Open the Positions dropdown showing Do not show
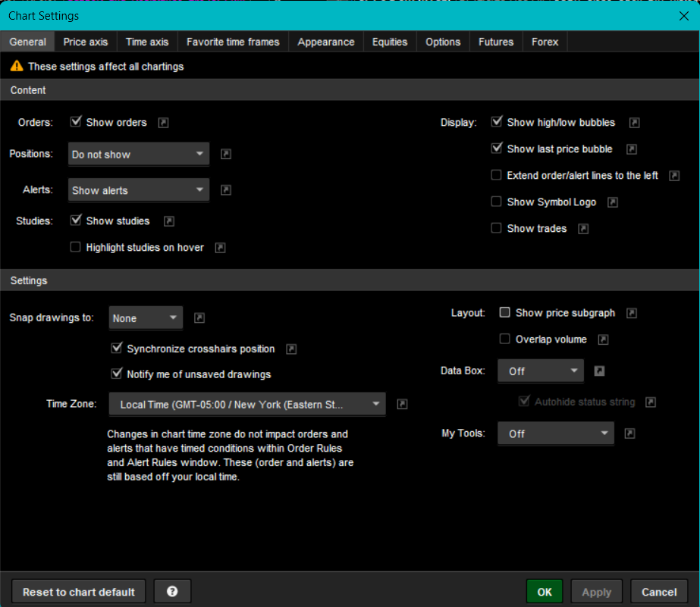700x607 pixels. click(138, 155)
